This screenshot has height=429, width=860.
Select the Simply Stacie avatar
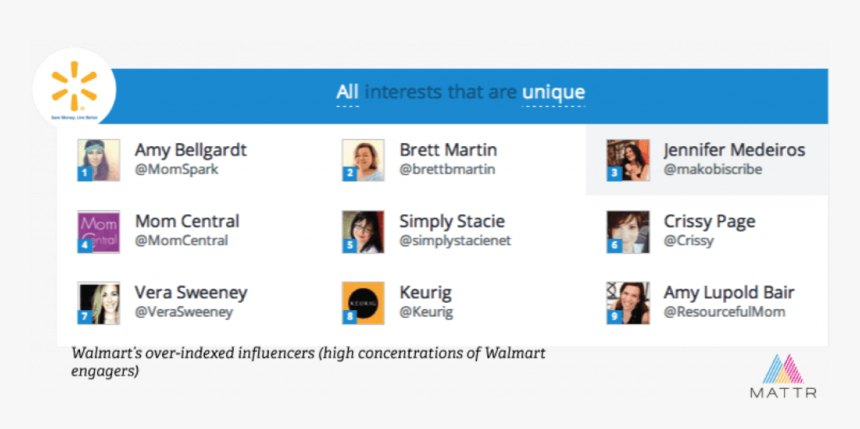(363, 232)
